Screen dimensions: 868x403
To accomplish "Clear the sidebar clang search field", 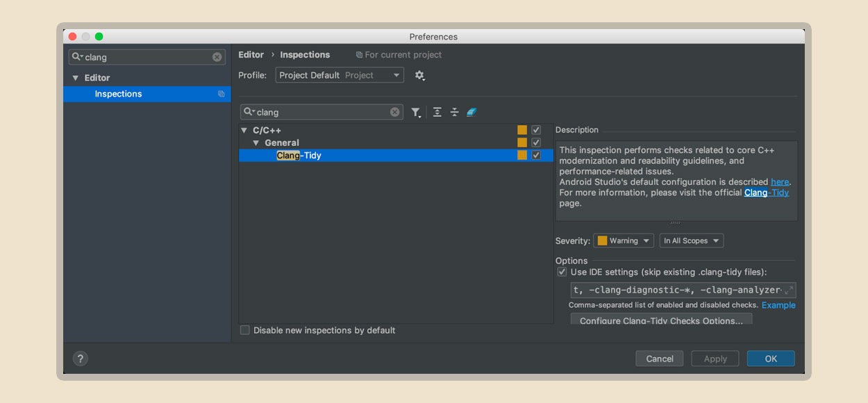I will [x=217, y=57].
